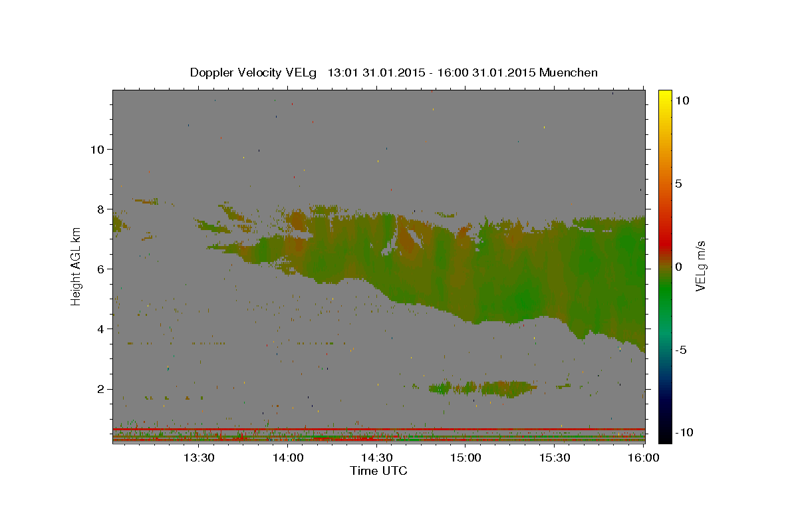
Task: Click the red ground clutter band at bottom
Action: click(378, 429)
